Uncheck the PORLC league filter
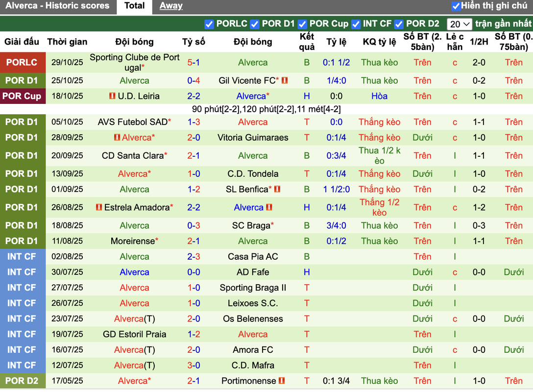Image resolution: width=533 pixels, height=392 pixels. click(x=209, y=24)
